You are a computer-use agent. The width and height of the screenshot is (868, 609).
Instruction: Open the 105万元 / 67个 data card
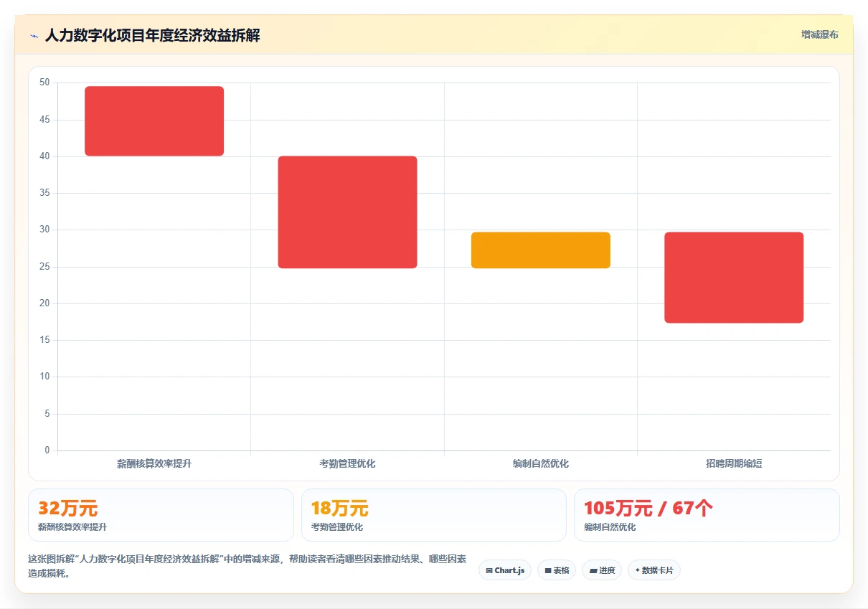[x=707, y=515]
